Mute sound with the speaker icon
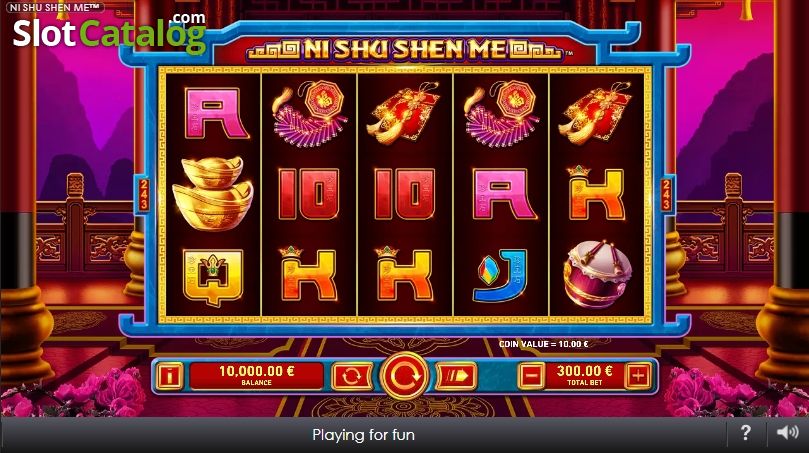This screenshot has height=453, width=809. tap(787, 432)
